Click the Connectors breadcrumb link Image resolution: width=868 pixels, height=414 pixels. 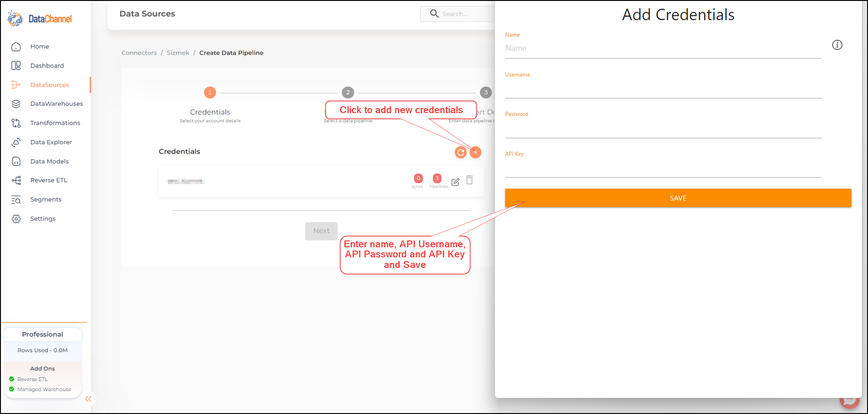coord(139,53)
